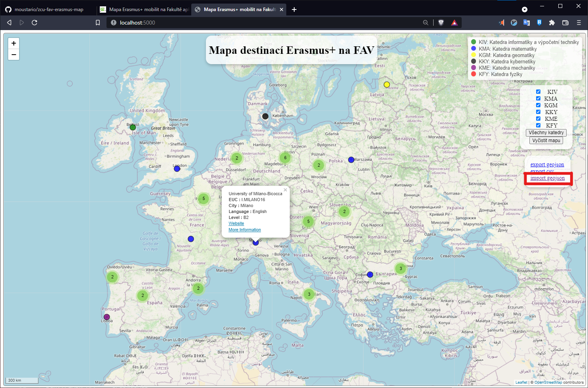The height and width of the screenshot is (388, 588).
Task: Select the green Belfast marker
Action: 133,127
